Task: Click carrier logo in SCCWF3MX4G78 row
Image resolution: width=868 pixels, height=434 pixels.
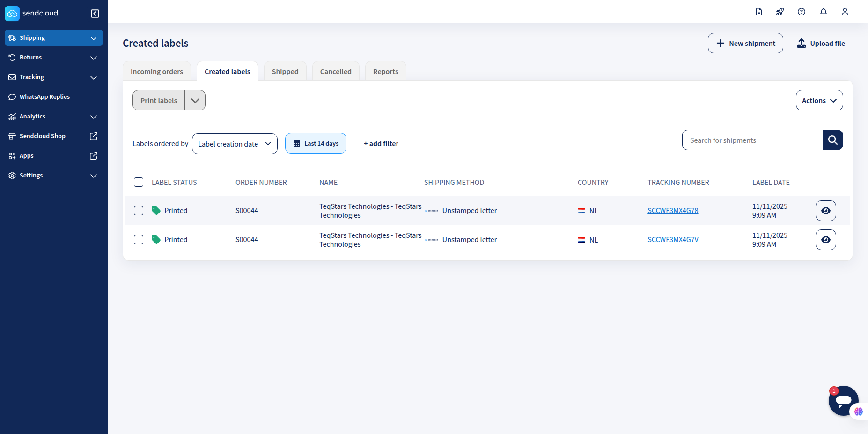Action: pos(431,211)
